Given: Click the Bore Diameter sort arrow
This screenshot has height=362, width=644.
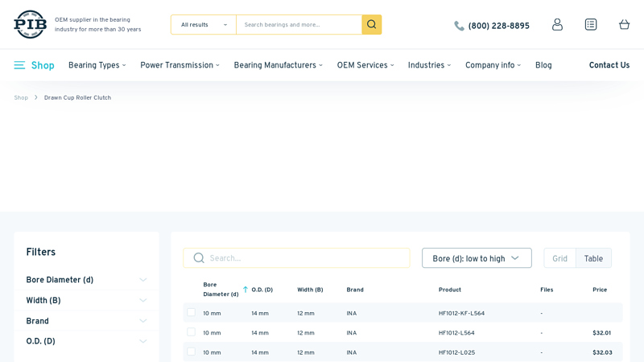Looking at the screenshot, I should point(246,290).
